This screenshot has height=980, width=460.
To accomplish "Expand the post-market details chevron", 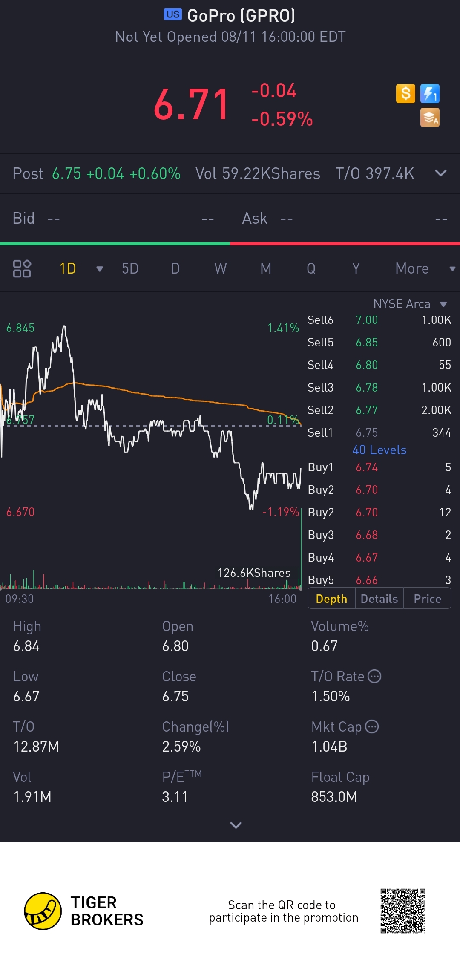I will click(x=441, y=173).
